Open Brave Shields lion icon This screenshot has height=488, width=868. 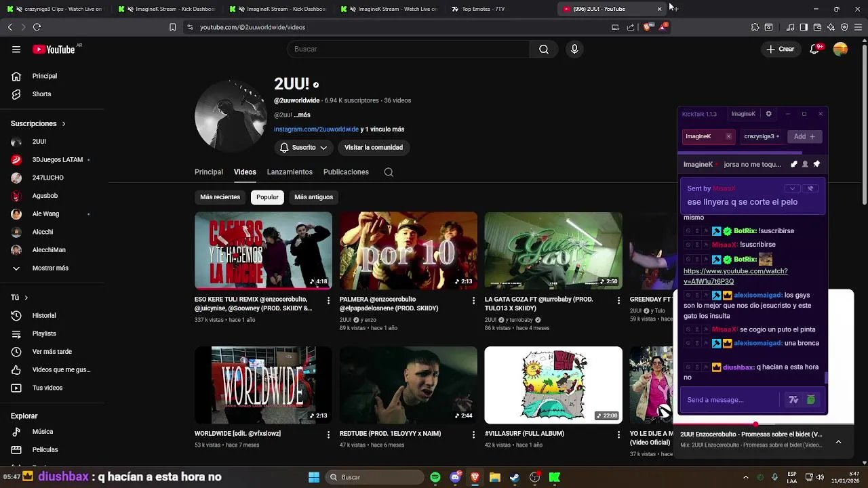click(x=647, y=27)
